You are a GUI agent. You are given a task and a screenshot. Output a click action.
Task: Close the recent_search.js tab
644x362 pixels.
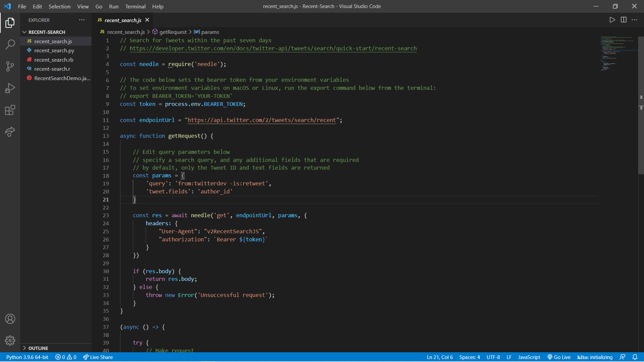[147, 20]
